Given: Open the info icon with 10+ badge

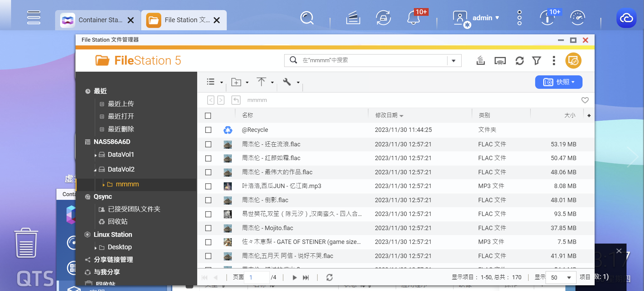Looking at the screenshot, I should coord(547,18).
